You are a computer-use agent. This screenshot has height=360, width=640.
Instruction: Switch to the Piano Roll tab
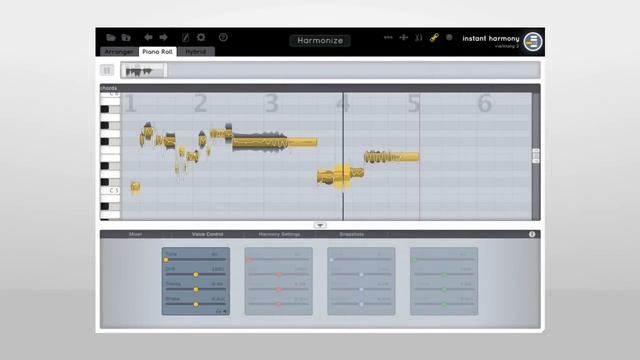pyautogui.click(x=158, y=52)
